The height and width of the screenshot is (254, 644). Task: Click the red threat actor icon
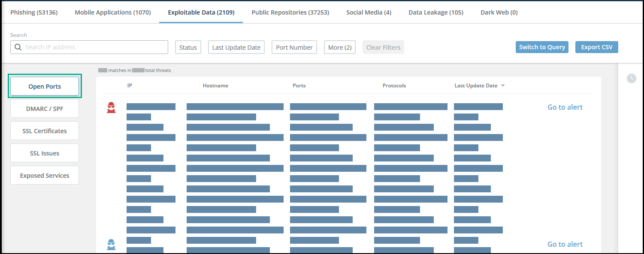pyautogui.click(x=111, y=108)
